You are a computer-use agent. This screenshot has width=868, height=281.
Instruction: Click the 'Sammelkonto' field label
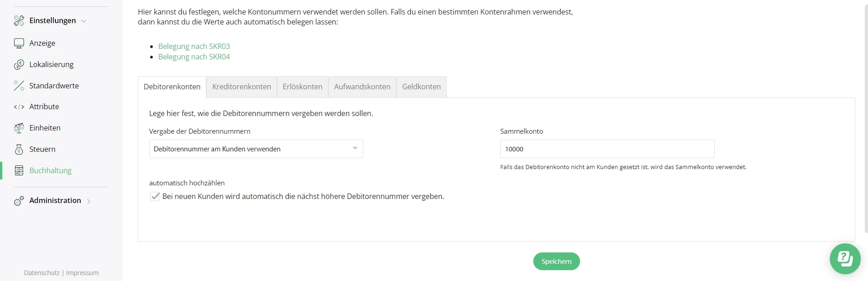click(522, 131)
